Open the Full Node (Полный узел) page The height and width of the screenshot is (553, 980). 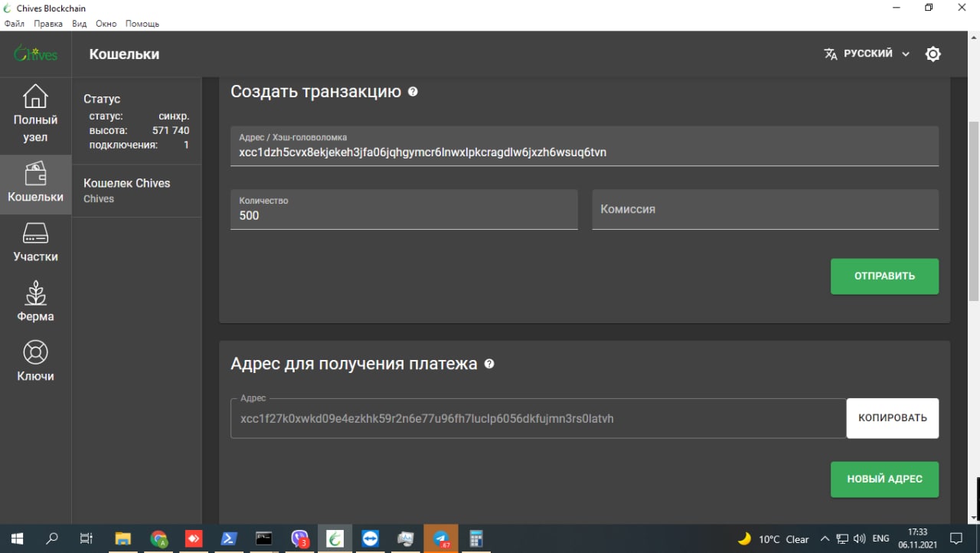coord(35,115)
